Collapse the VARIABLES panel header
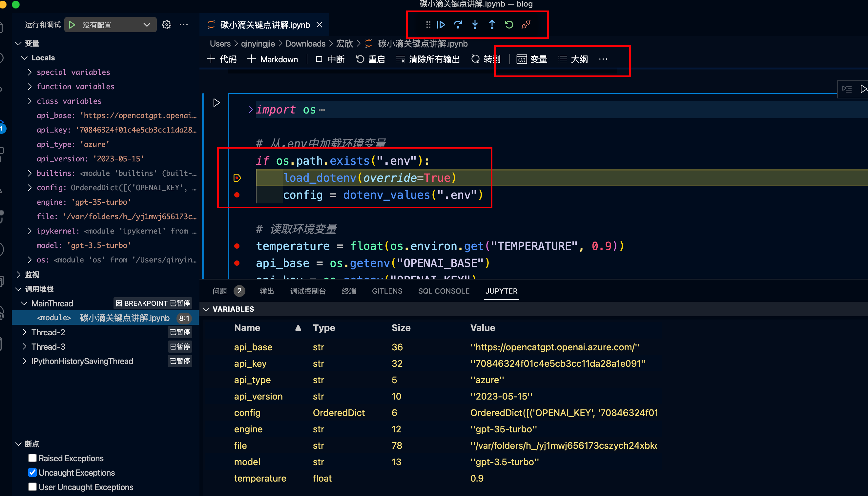The image size is (868, 496). coord(206,309)
